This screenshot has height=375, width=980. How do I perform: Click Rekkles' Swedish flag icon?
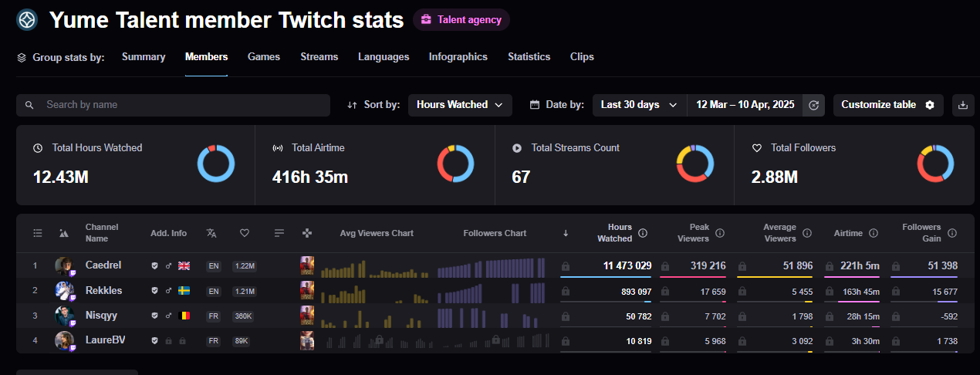pos(184,291)
